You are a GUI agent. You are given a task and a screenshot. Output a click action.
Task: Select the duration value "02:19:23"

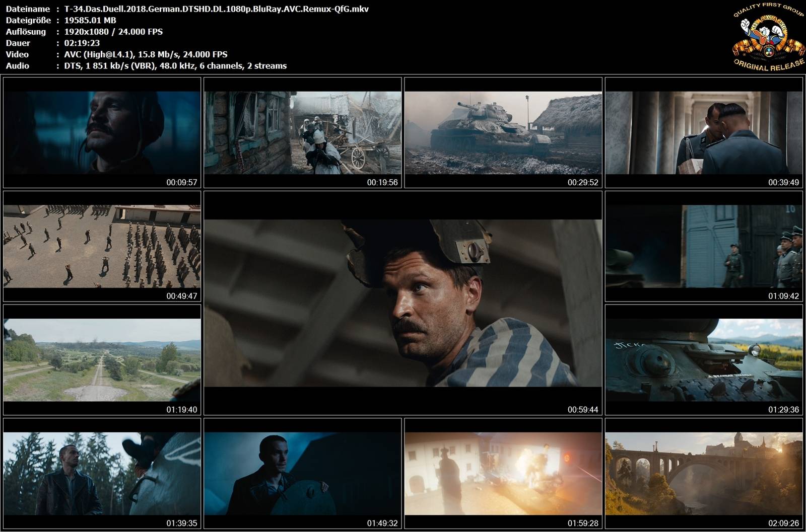82,43
